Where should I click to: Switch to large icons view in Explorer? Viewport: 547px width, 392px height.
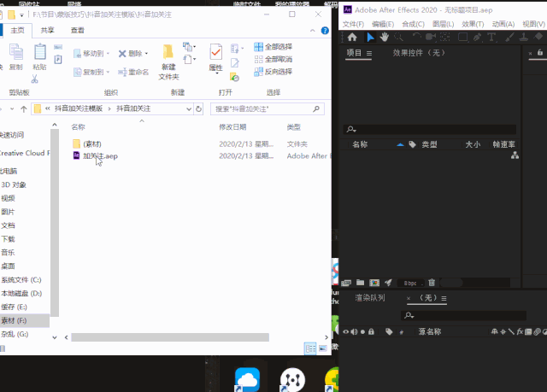(323, 348)
